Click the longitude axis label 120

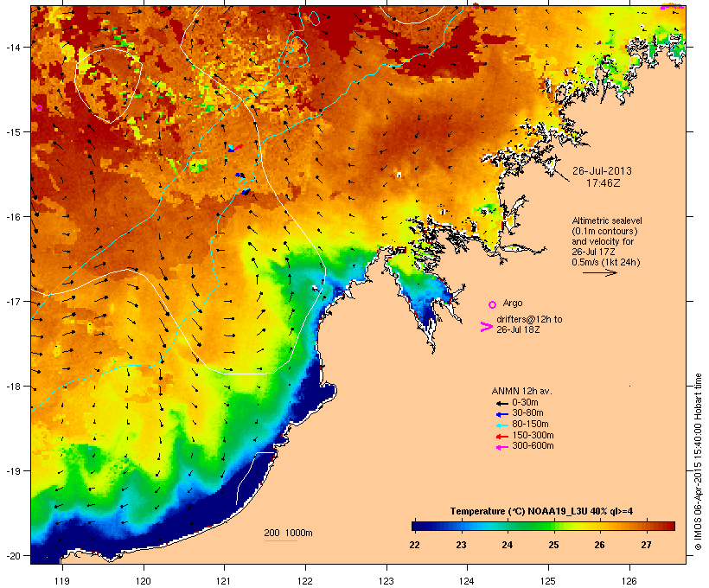144,581
